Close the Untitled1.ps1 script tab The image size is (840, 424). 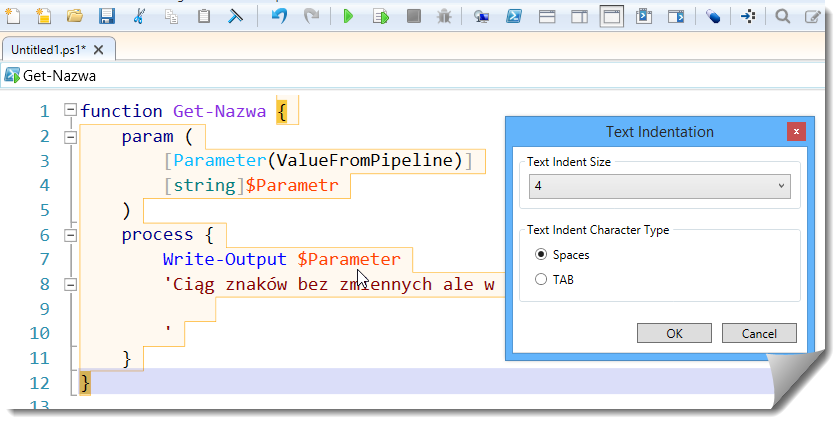[98, 49]
